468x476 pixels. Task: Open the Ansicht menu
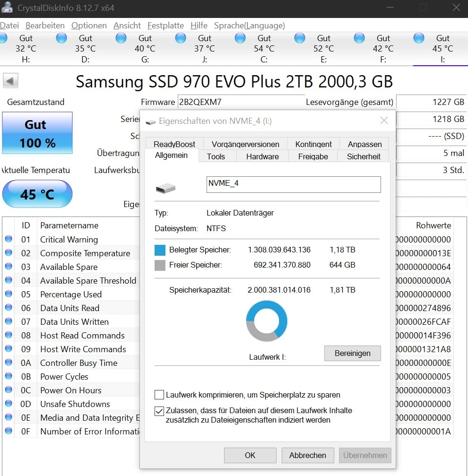[127, 26]
